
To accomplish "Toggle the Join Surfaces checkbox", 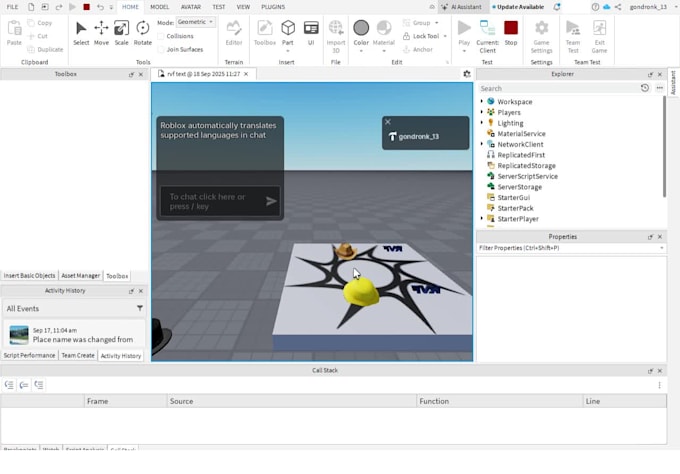I will tap(161, 49).
